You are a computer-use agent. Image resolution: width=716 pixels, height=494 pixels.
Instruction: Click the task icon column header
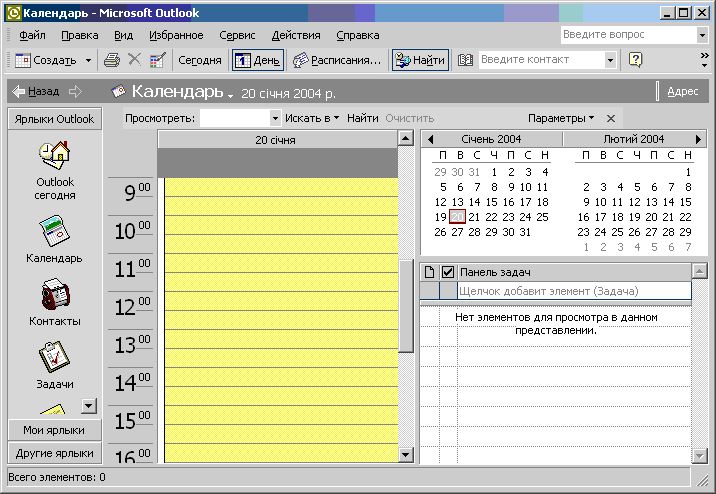[x=429, y=273]
